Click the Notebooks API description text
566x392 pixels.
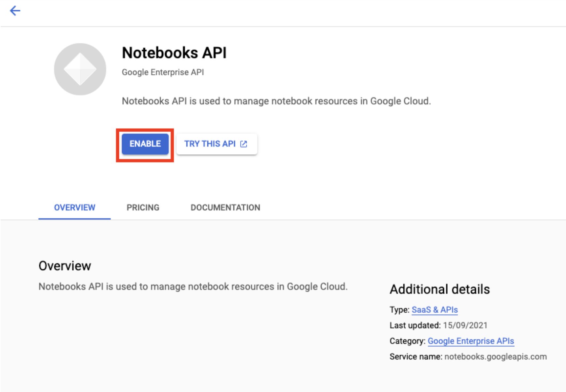[x=277, y=101]
